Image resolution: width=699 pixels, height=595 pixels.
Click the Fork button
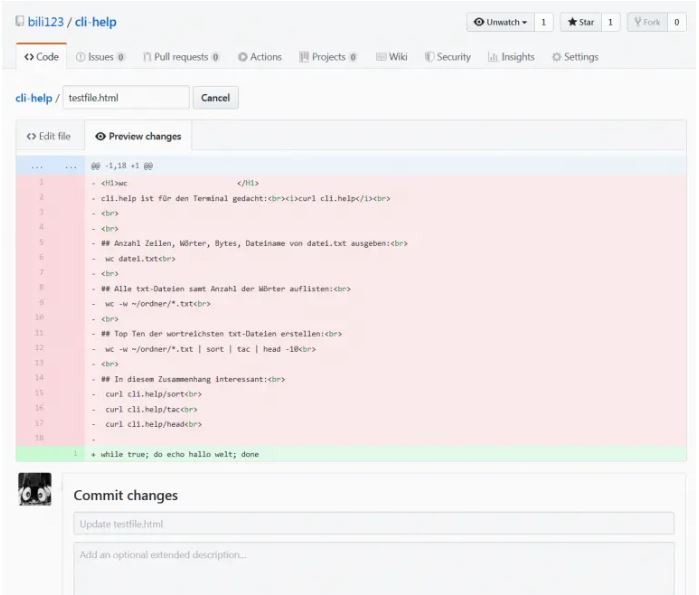coord(647,22)
